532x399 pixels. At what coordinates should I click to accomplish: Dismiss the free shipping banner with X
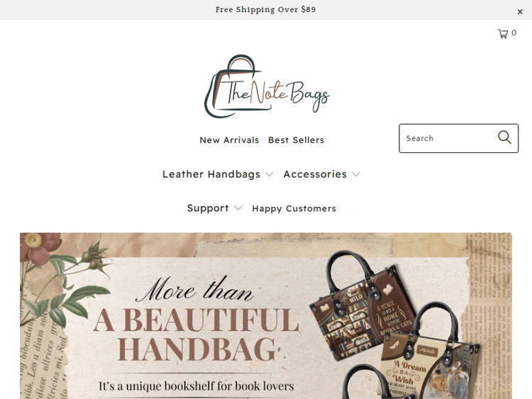[520, 12]
